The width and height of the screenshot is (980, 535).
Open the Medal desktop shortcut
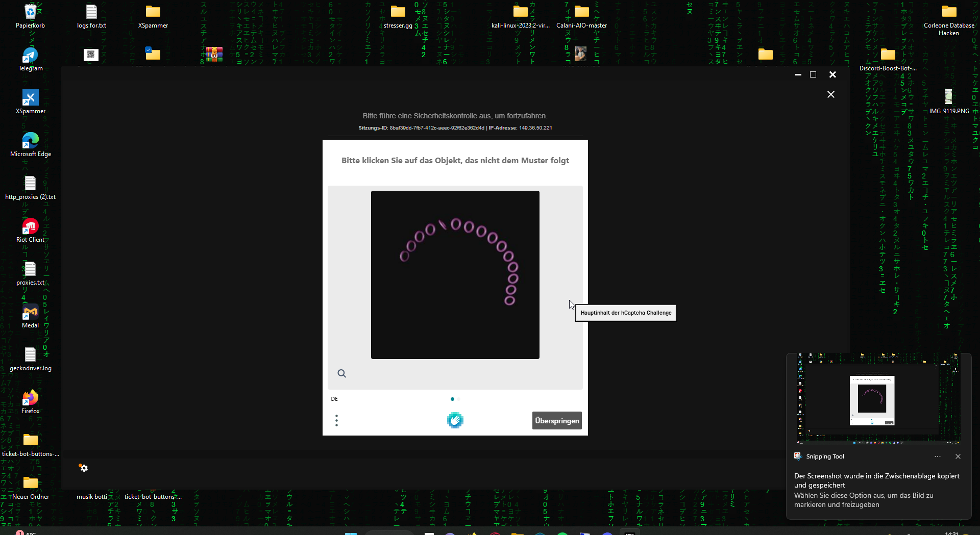point(30,313)
